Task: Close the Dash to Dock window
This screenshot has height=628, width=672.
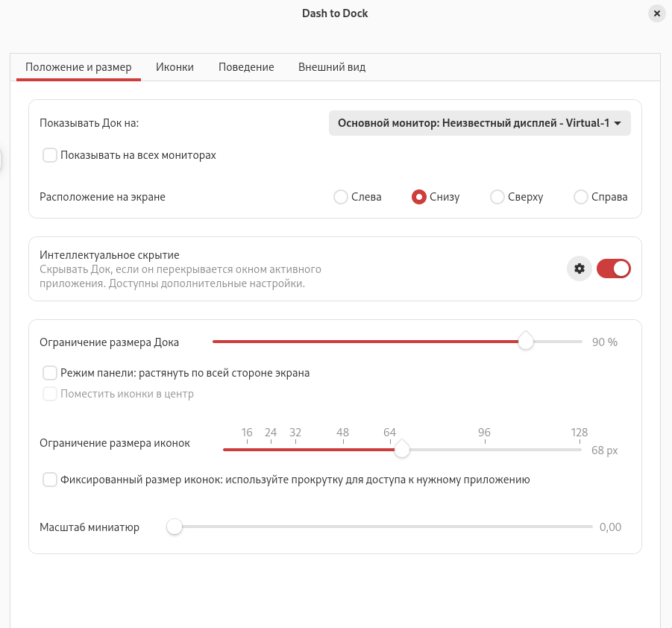Action: [x=656, y=13]
